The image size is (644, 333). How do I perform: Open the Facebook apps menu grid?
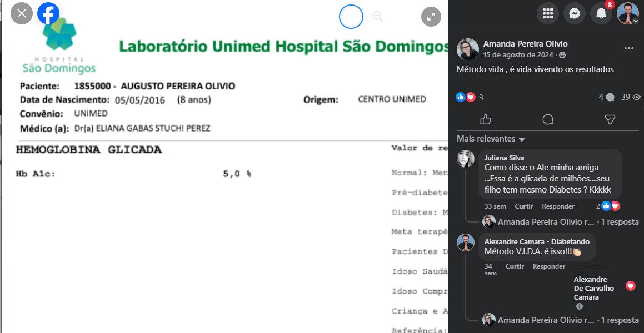tap(548, 13)
